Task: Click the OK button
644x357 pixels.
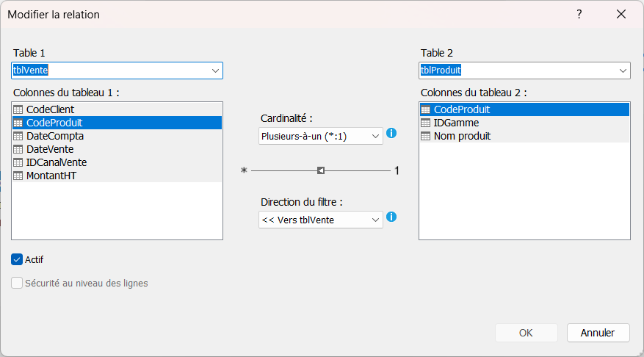Action: tap(526, 333)
